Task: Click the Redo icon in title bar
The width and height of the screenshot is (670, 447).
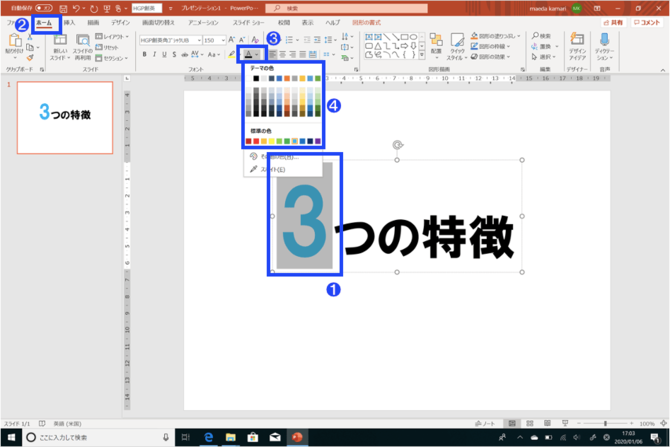Action: [94, 9]
